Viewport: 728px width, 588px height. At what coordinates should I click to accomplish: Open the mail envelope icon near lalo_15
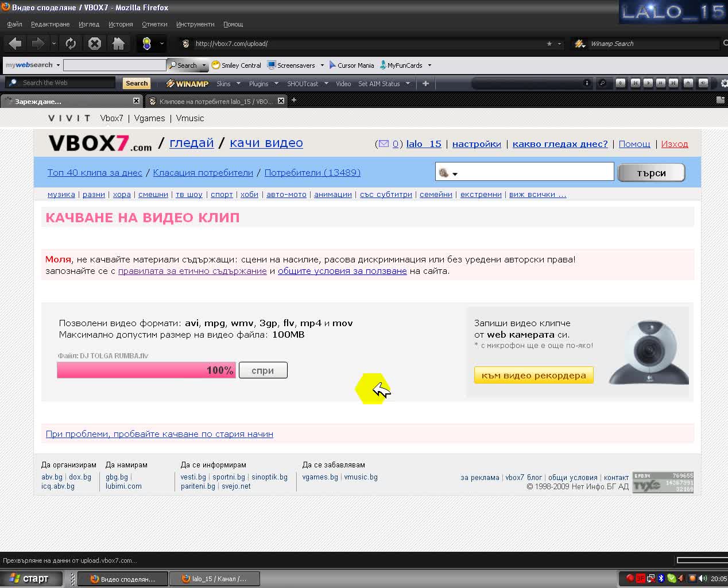click(x=384, y=144)
